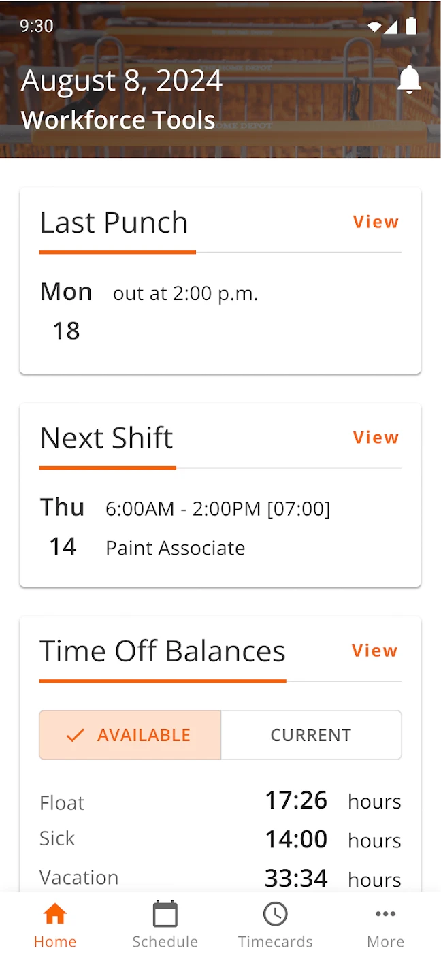Tap the Vacation hours balance row
The width and height of the screenshot is (441, 980).
pos(220,878)
